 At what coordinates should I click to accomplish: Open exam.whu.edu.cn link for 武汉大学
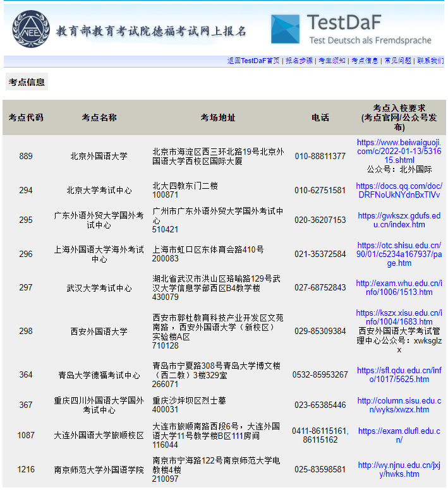399,287
